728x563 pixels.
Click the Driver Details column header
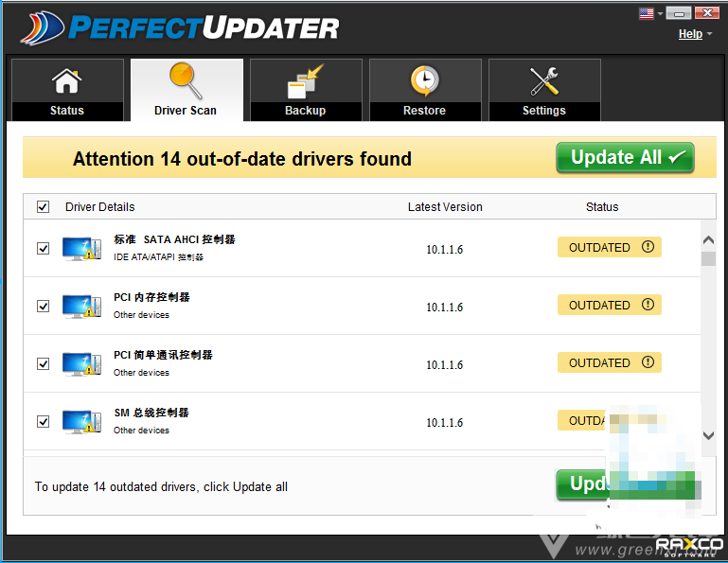pos(99,207)
